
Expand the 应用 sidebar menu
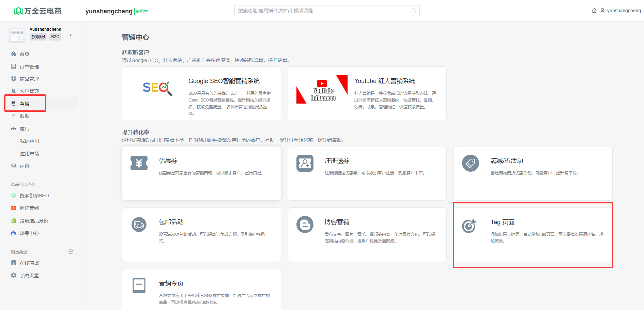(x=25, y=129)
